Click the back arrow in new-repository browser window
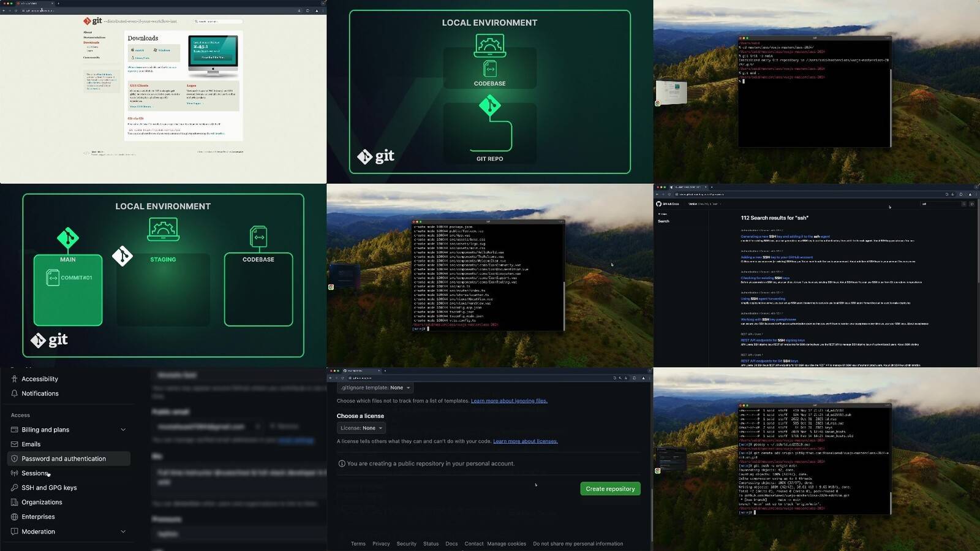 tap(330, 378)
